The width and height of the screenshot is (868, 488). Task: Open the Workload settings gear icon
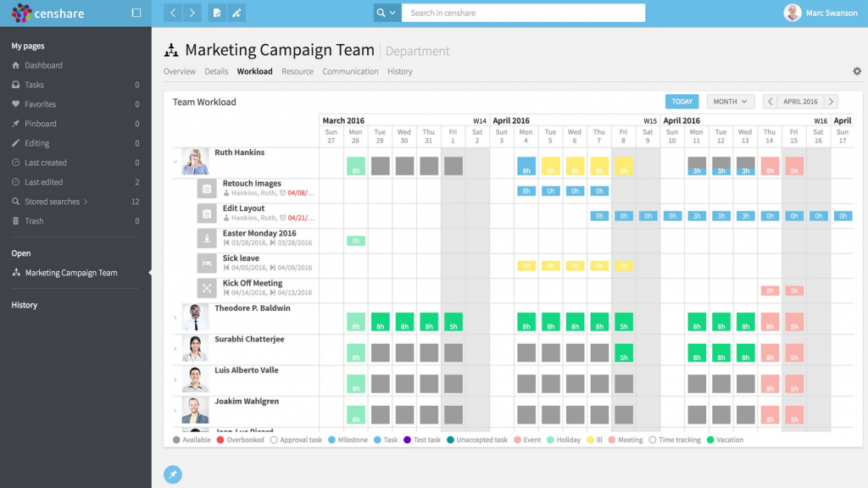tap(856, 71)
